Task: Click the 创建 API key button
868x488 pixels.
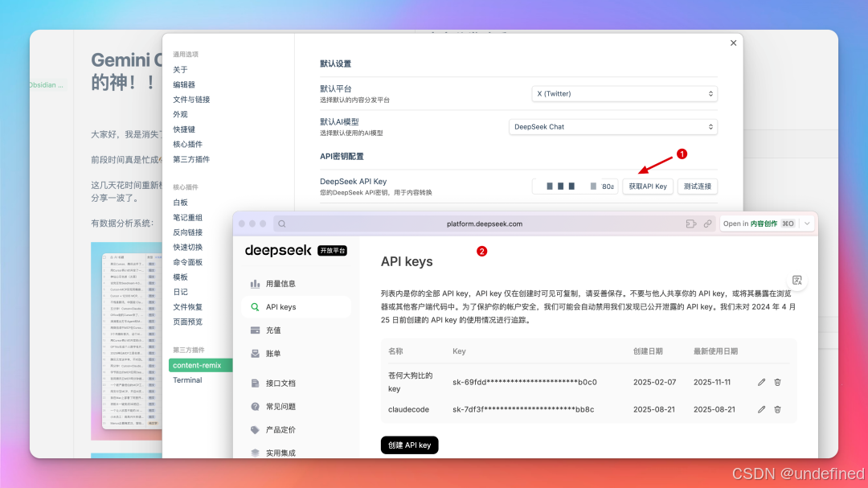Action: pyautogui.click(x=409, y=445)
